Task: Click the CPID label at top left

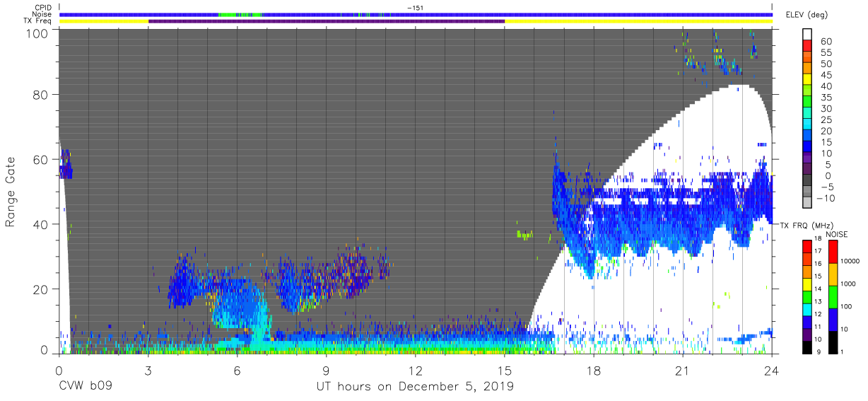Action: click(44, 8)
